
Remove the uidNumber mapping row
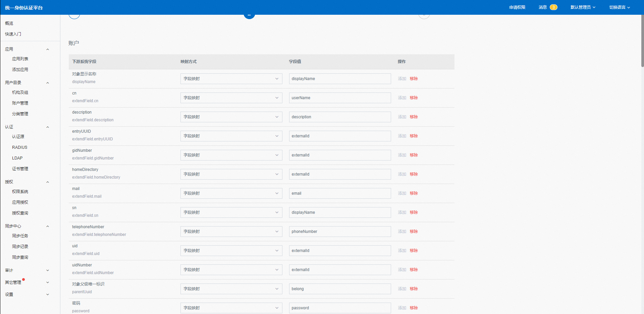pyautogui.click(x=414, y=270)
